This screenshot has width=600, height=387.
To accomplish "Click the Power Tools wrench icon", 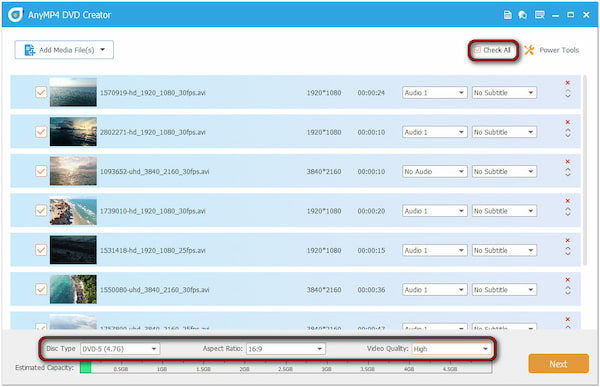I will [x=529, y=50].
